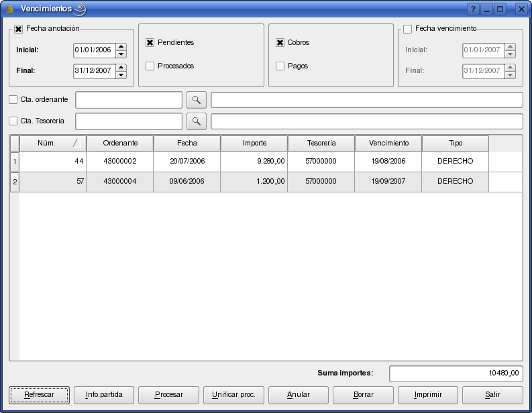This screenshot has width=532, height=413.
Task: Click the Suma importes field showing 10480,00
Action: point(456,373)
